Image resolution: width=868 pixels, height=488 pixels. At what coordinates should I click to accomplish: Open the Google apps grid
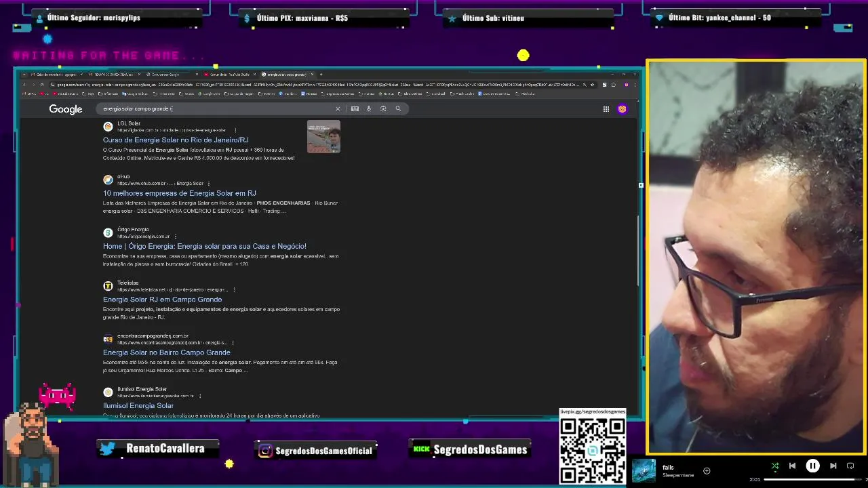pos(606,109)
